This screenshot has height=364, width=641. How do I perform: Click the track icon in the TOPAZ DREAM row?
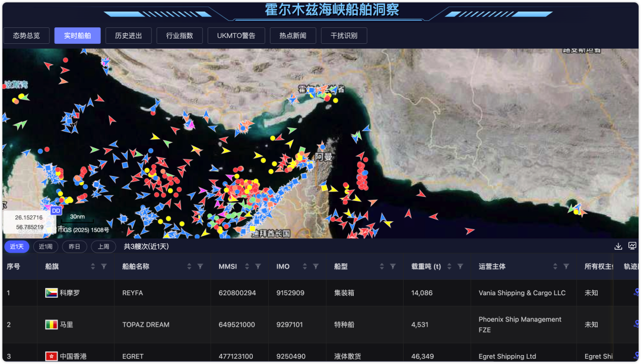coord(636,324)
